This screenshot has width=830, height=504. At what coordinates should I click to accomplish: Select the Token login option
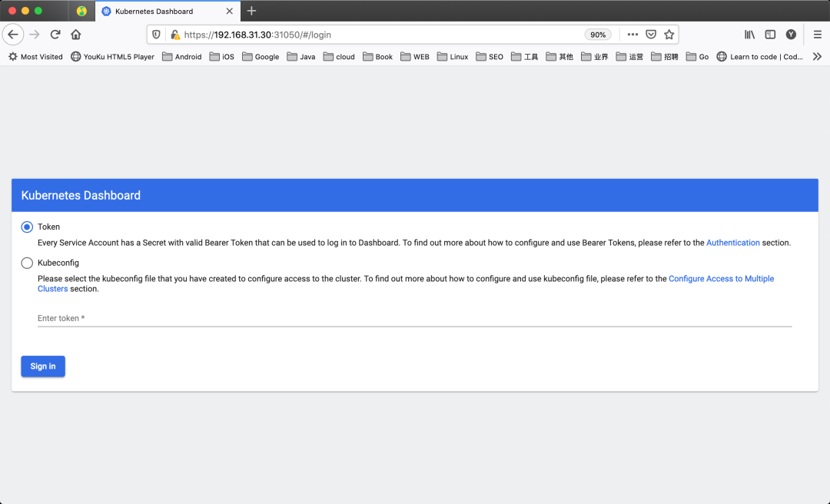tap(27, 227)
